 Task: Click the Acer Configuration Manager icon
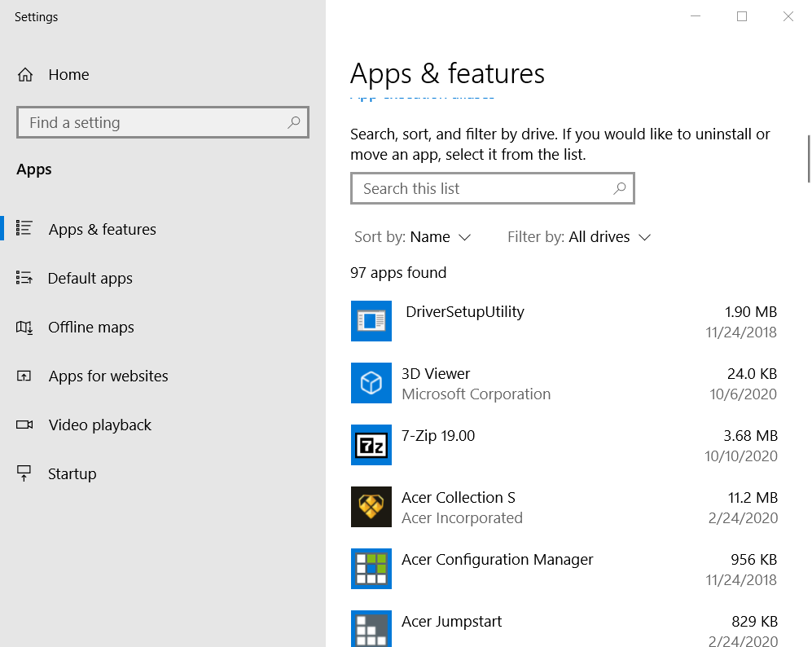(x=371, y=569)
